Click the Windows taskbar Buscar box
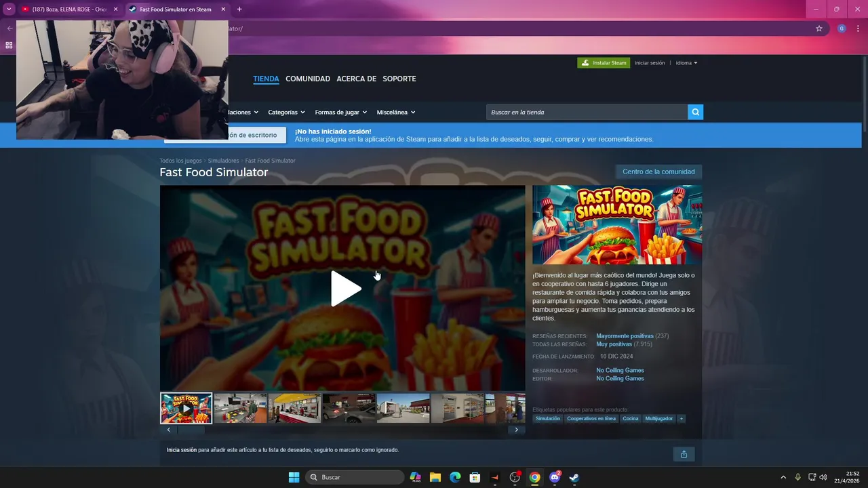868x488 pixels. (x=355, y=477)
